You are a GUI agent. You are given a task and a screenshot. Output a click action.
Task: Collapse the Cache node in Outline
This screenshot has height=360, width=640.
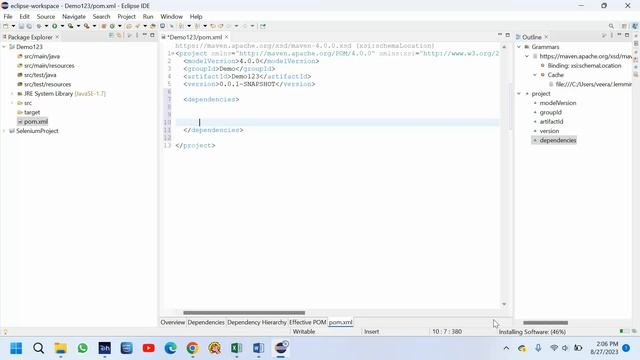(x=535, y=75)
